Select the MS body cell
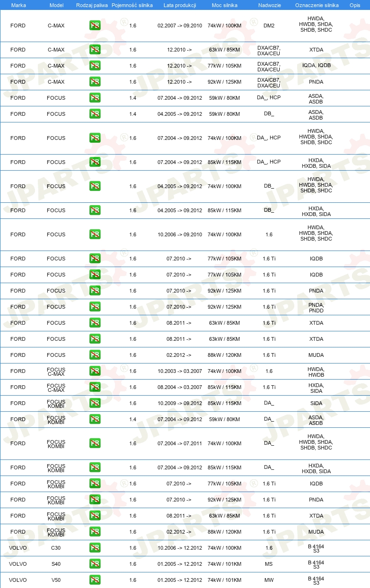370x588 pixels. 269,564
